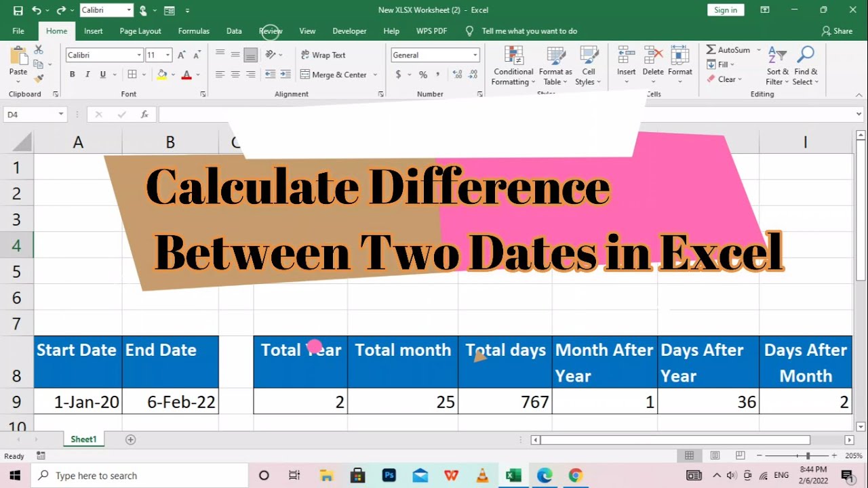Click the macro recording icon in status bar
This screenshot has width=868, height=488.
(x=41, y=456)
